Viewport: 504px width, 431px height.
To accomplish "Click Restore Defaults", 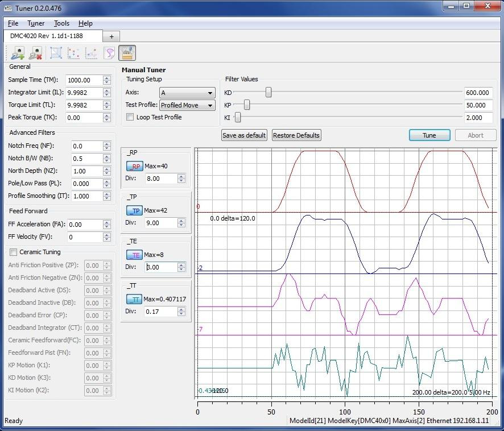I will click(296, 135).
